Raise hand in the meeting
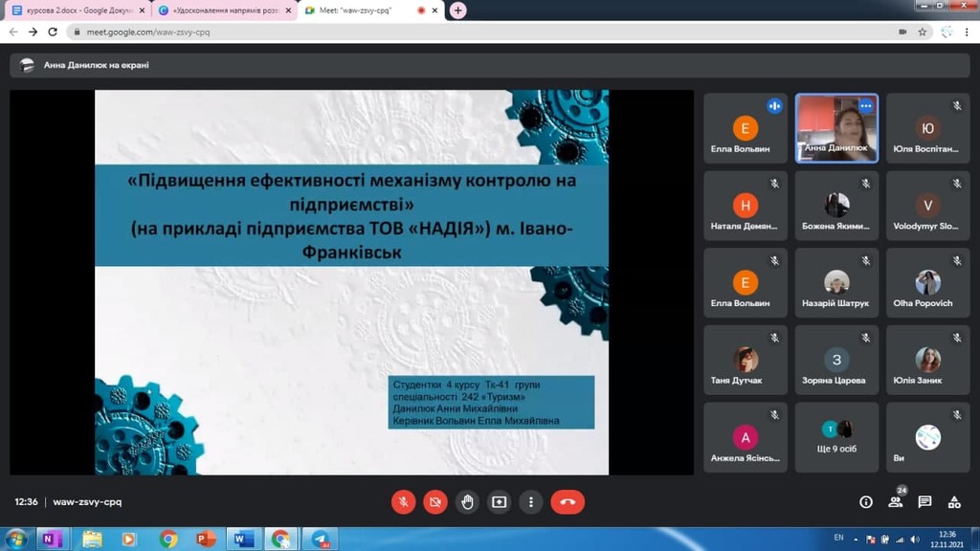Image resolution: width=980 pixels, height=551 pixels. click(467, 502)
